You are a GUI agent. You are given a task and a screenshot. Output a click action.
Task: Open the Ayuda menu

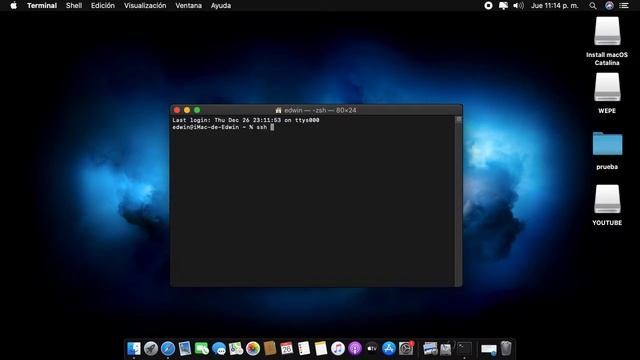point(221,5)
